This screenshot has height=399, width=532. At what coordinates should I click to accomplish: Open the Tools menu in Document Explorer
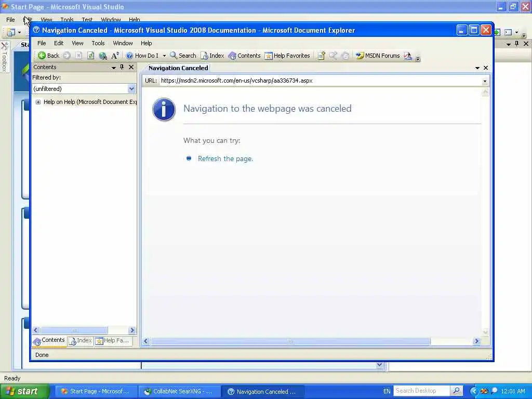pos(98,43)
